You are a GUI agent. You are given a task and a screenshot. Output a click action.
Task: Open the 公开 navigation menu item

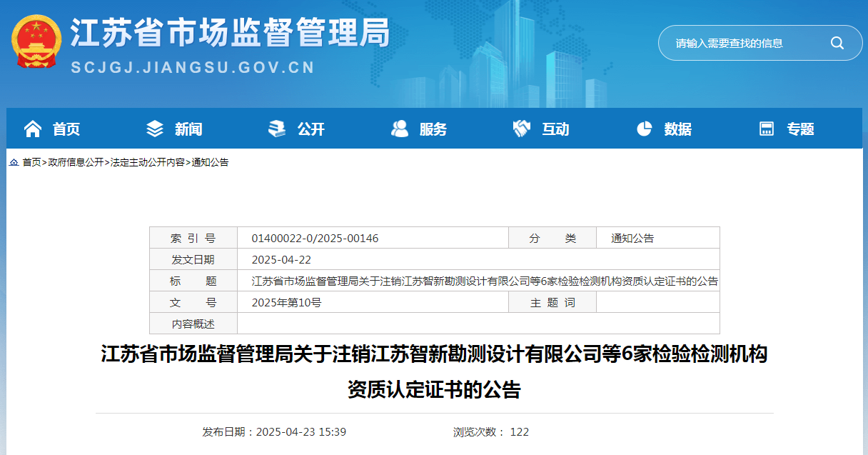[x=311, y=129]
